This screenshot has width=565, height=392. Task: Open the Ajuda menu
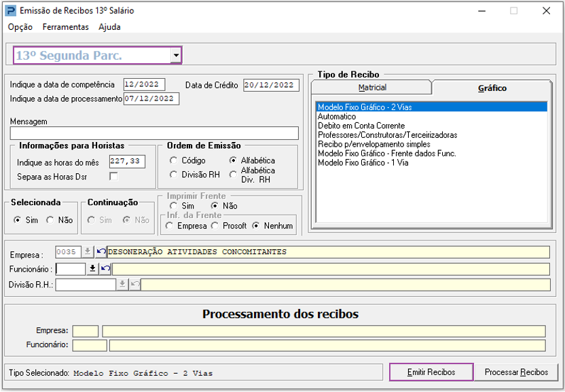tap(109, 27)
